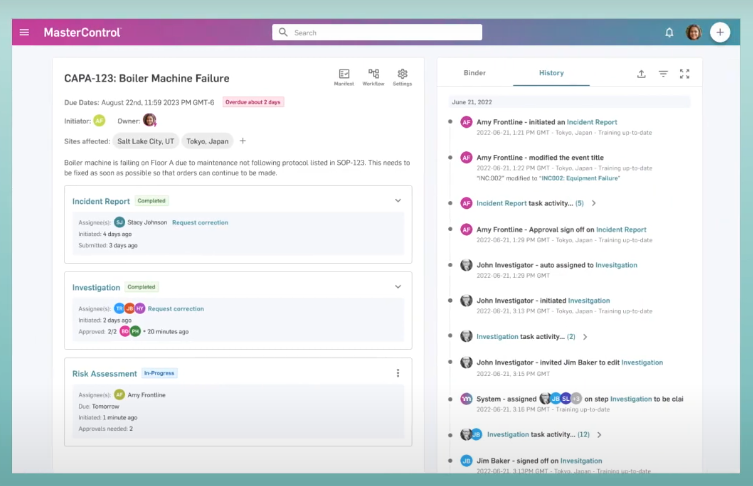The image size is (753, 486).
Task: Expand Investigation task activity (12)
Action: 599,435
